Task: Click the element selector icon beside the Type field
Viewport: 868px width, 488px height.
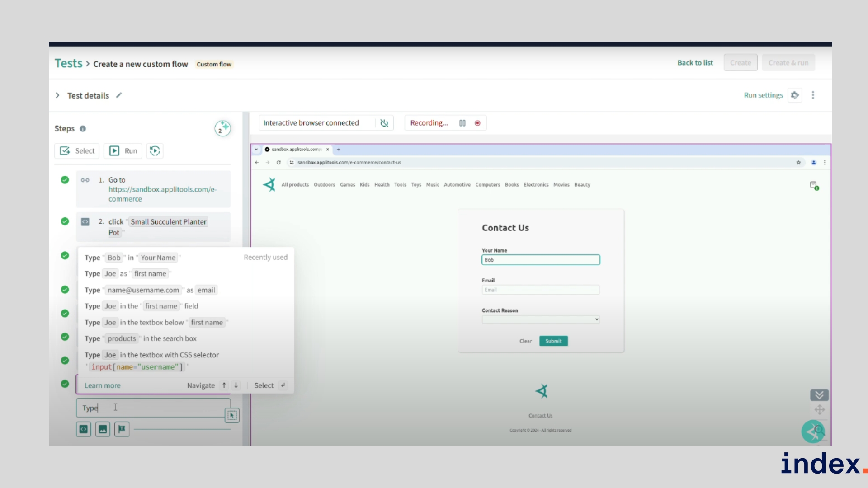Action: (232, 415)
